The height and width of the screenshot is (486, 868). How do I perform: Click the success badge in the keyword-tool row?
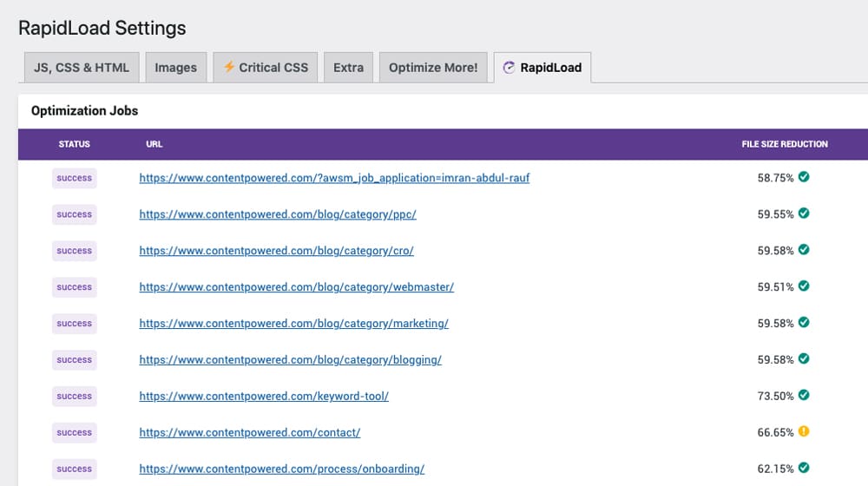coord(74,397)
